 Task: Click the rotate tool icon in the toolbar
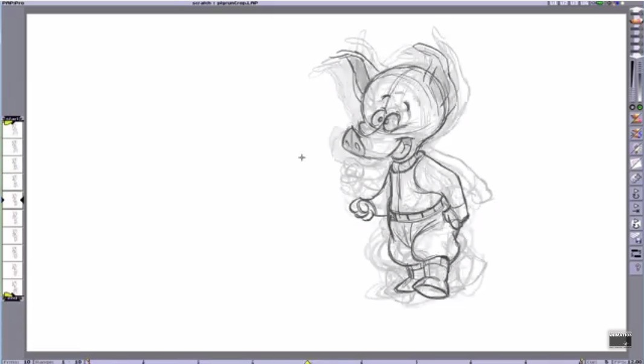click(x=636, y=193)
